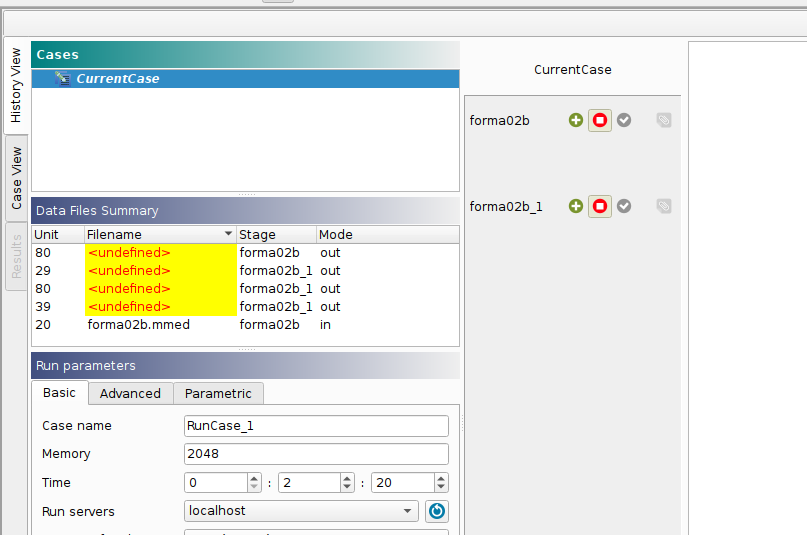Viewport: 807px width, 535px height.
Task: Increase the Time hours spinner value
Action: tap(254, 478)
